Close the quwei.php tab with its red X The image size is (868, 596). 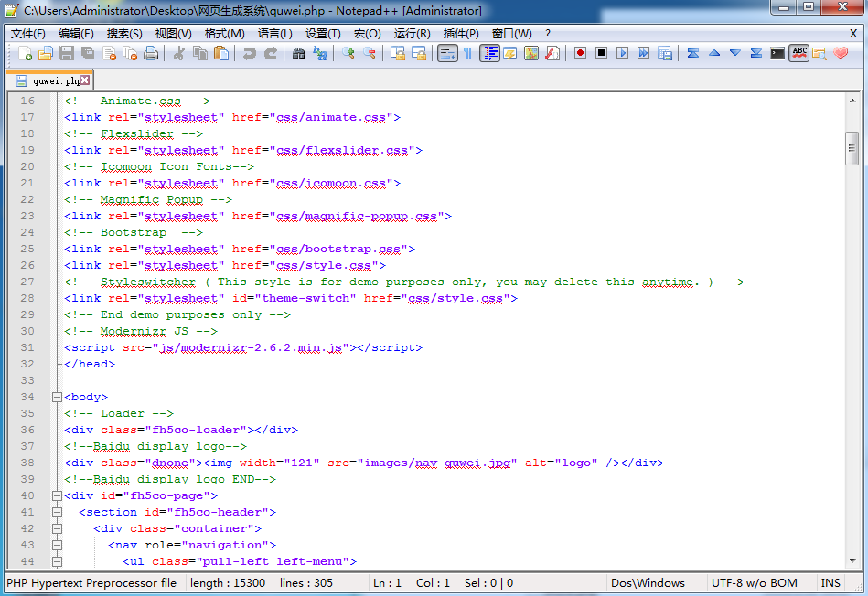pos(85,80)
